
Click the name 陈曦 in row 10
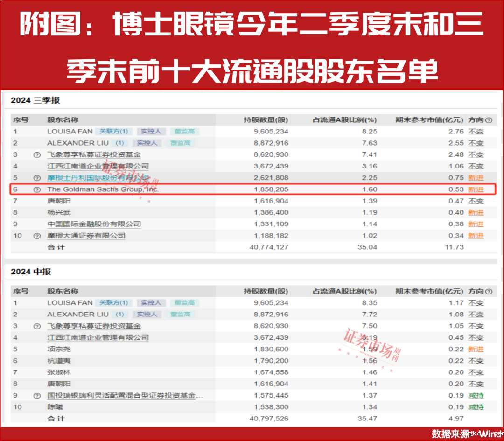pos(55,407)
